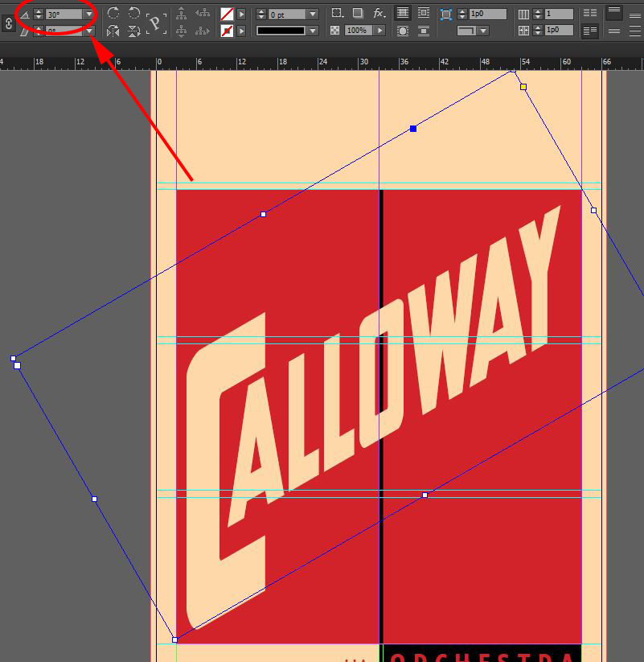Click the fill color swatch

click(x=228, y=14)
